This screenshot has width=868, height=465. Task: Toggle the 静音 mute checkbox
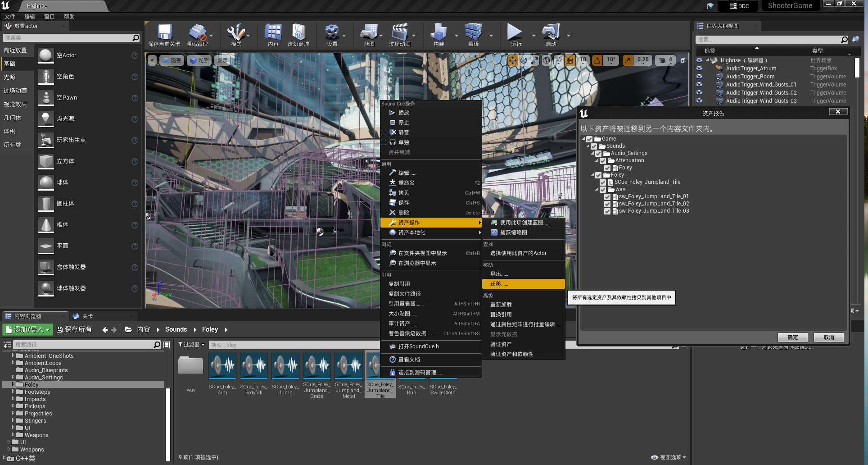click(x=384, y=132)
